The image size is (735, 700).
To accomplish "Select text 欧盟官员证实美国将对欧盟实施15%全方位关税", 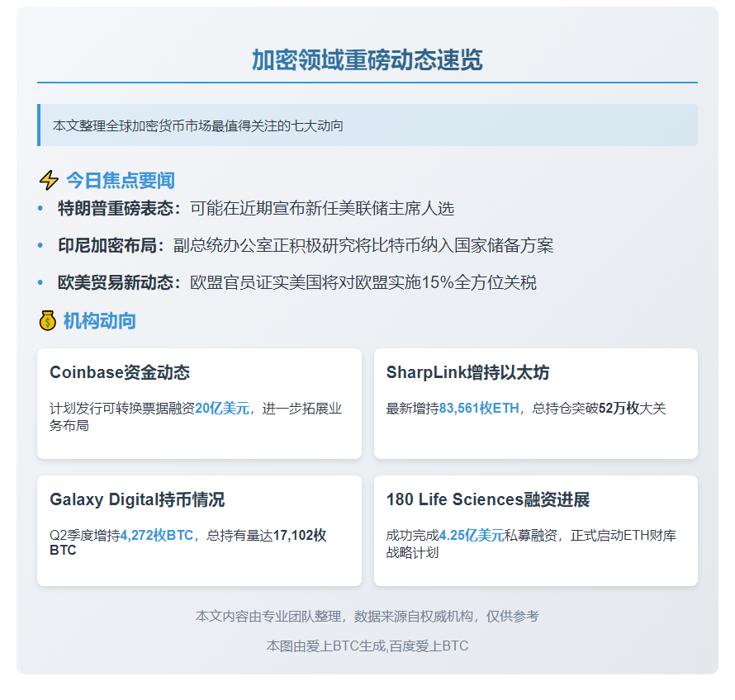I will [x=363, y=282].
